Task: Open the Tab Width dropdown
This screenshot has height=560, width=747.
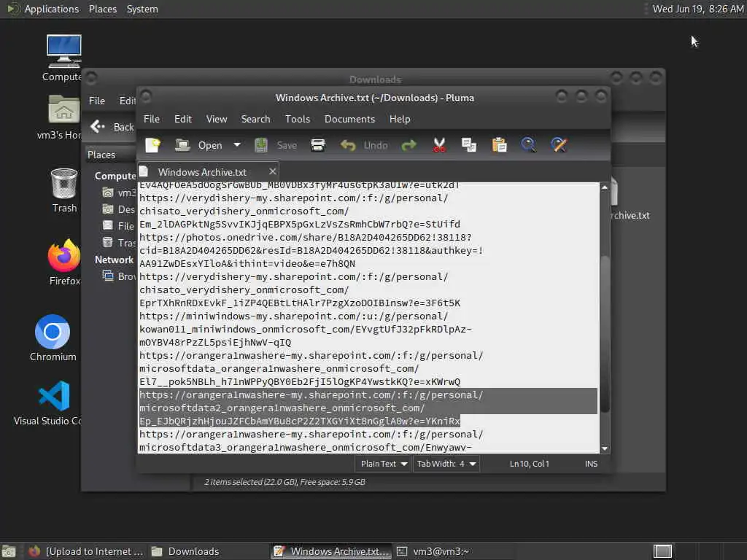Action: 446,464
